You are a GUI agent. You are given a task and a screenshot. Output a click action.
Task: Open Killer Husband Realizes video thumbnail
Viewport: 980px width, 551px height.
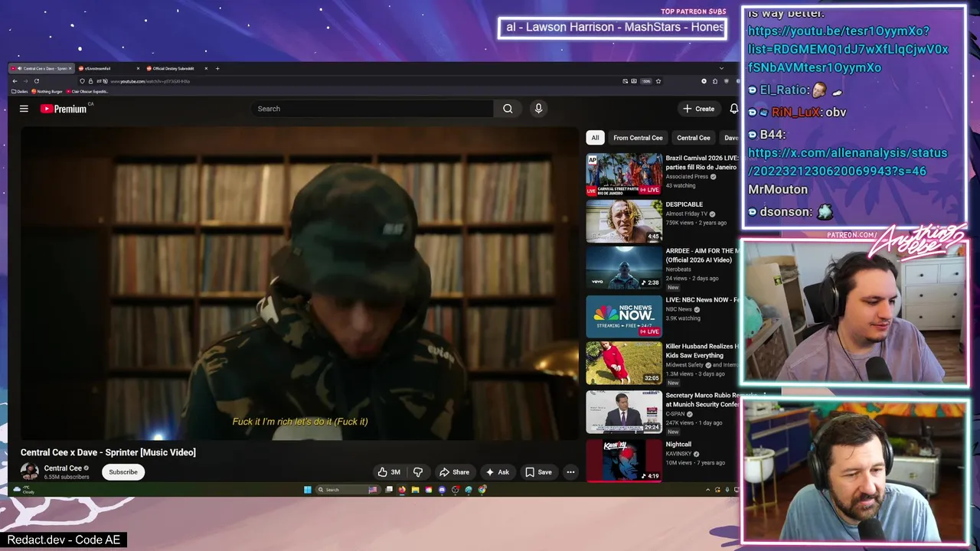(624, 363)
